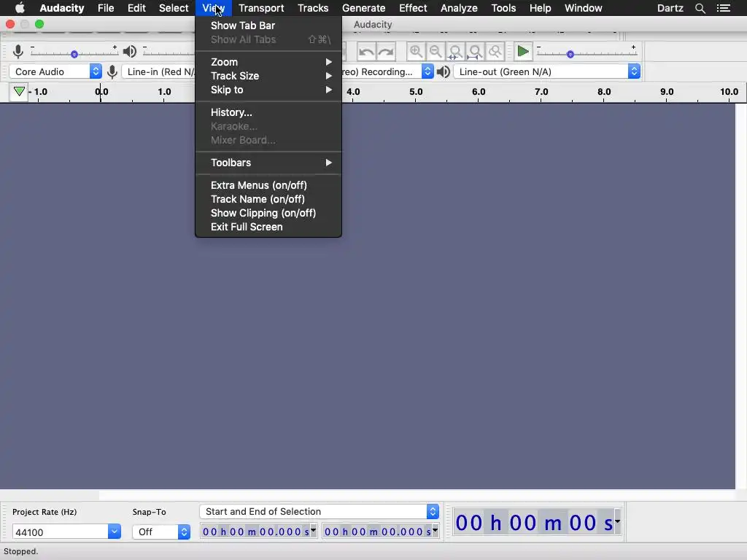Screen dimensions: 747x560
Task: Click the microphone icon beside Line-in device
Action: click(112, 72)
